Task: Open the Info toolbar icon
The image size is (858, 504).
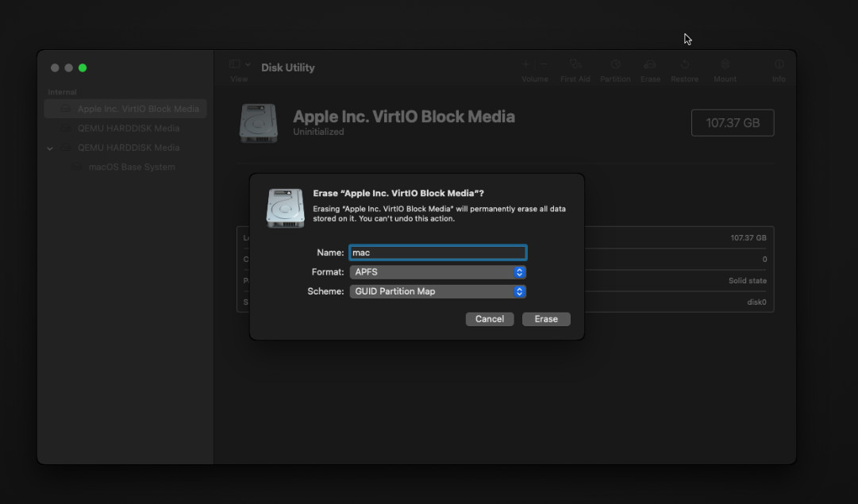Action: pyautogui.click(x=779, y=64)
